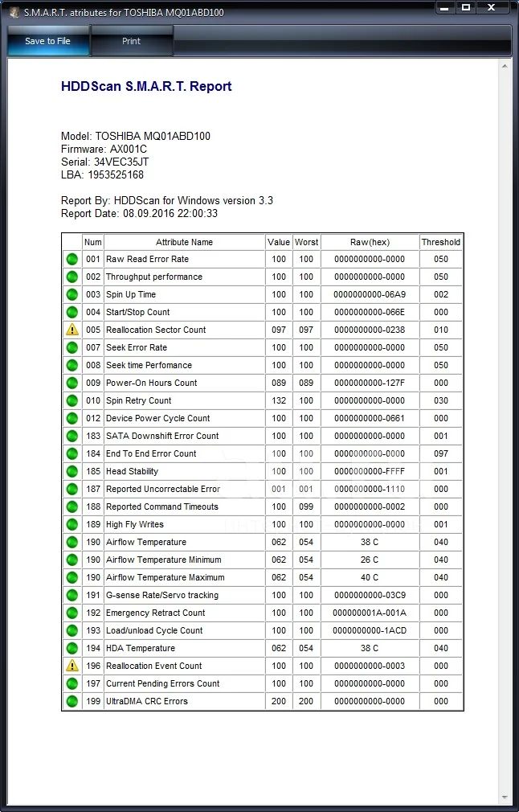Click green icon for Current Pending Errors Count

[x=72, y=683]
